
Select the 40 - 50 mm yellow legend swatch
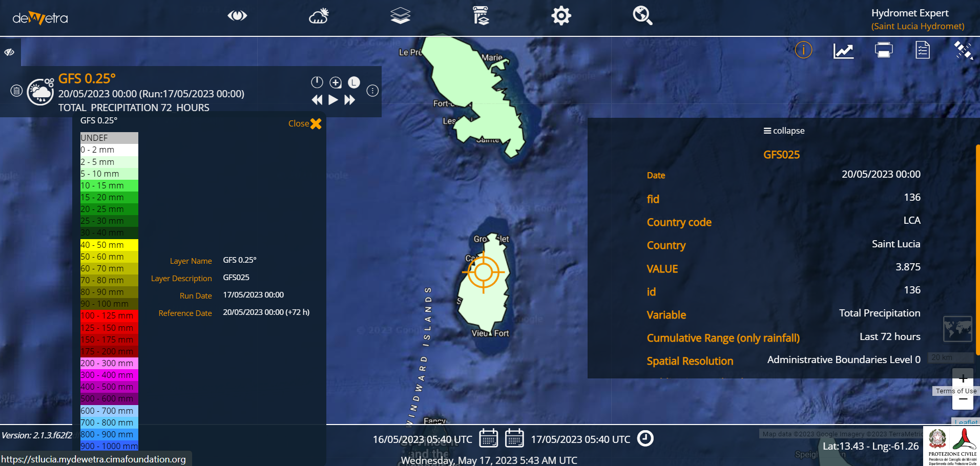click(109, 245)
